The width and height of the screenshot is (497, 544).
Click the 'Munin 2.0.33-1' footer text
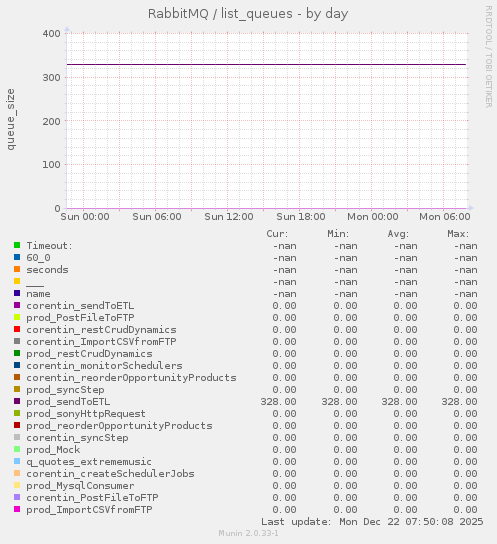[x=248, y=533]
